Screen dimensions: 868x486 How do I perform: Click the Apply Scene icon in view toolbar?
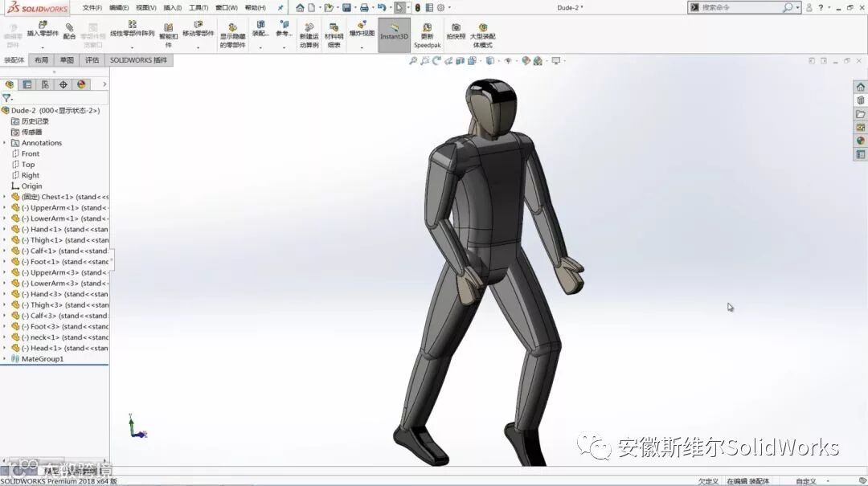(538, 61)
